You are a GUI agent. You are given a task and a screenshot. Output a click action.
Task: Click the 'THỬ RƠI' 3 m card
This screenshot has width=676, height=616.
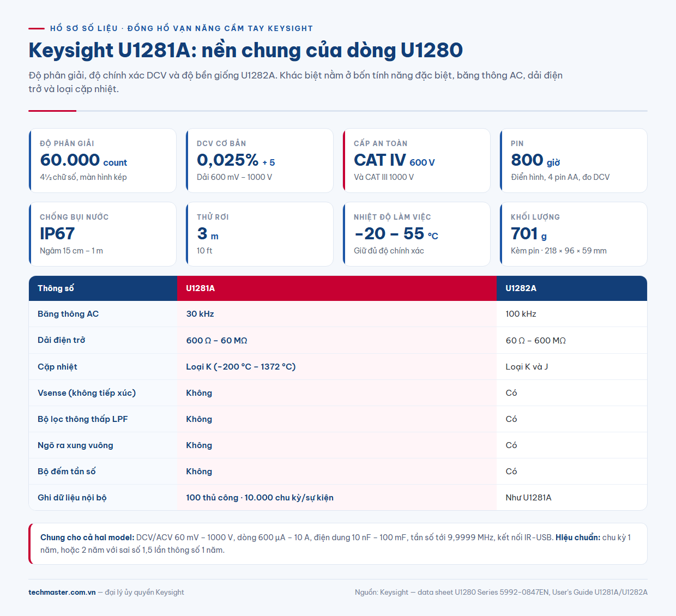259,234
